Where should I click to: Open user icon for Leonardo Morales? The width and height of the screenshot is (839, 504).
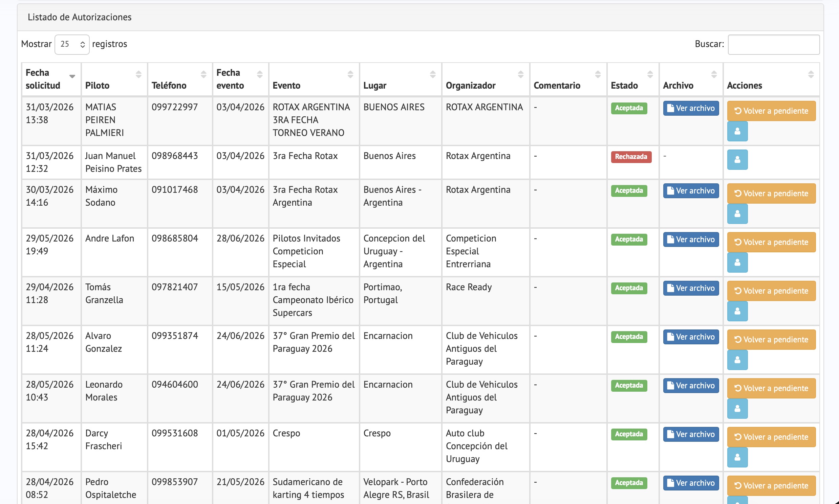737,409
